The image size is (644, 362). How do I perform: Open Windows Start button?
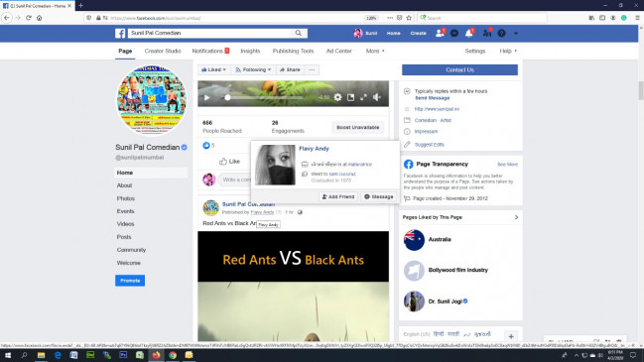point(8,355)
